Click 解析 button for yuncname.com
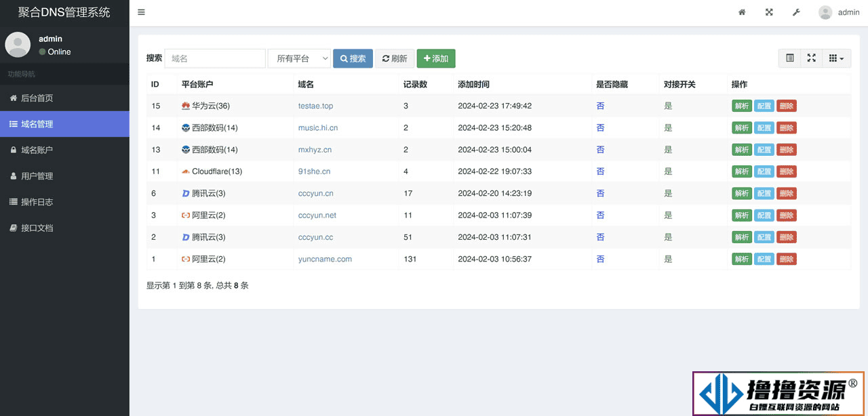 point(742,259)
